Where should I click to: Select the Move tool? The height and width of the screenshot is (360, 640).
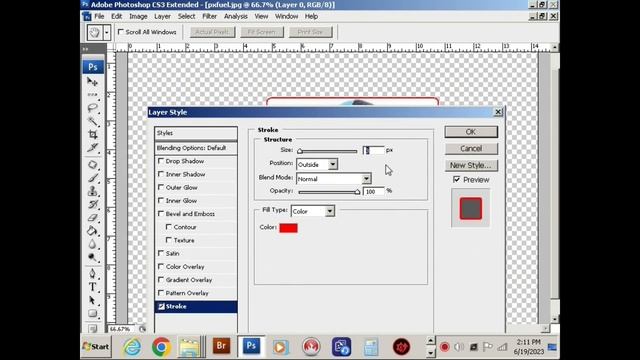93,82
